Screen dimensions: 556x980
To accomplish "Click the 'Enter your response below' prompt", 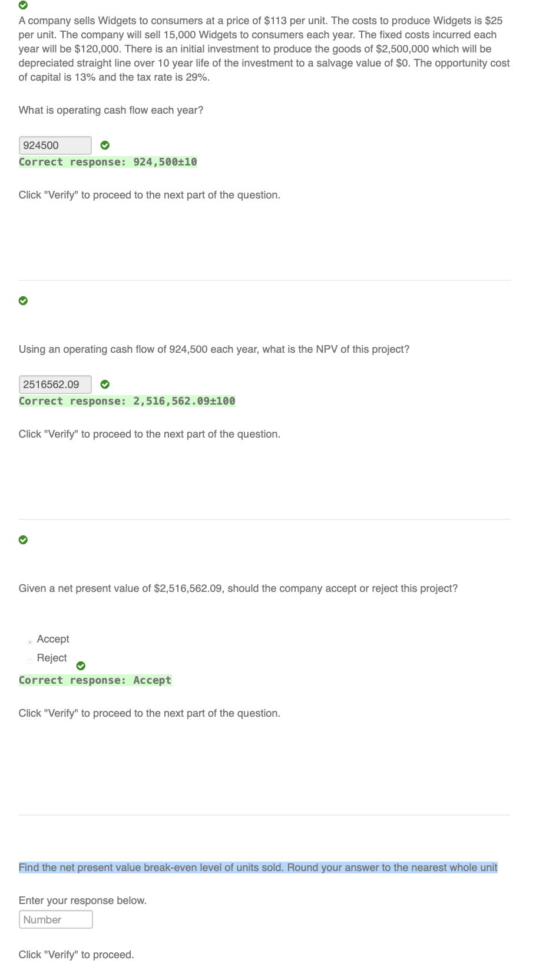I will [82, 900].
